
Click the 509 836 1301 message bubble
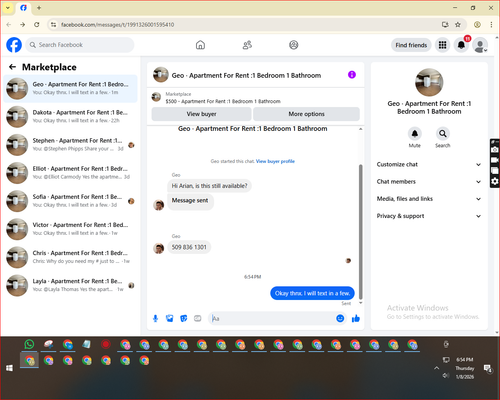pyautogui.click(x=189, y=247)
